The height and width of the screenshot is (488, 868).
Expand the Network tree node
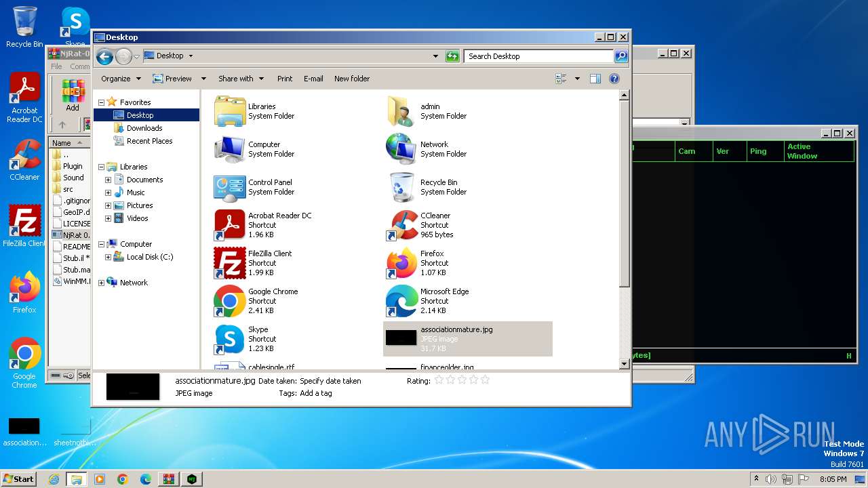(101, 283)
